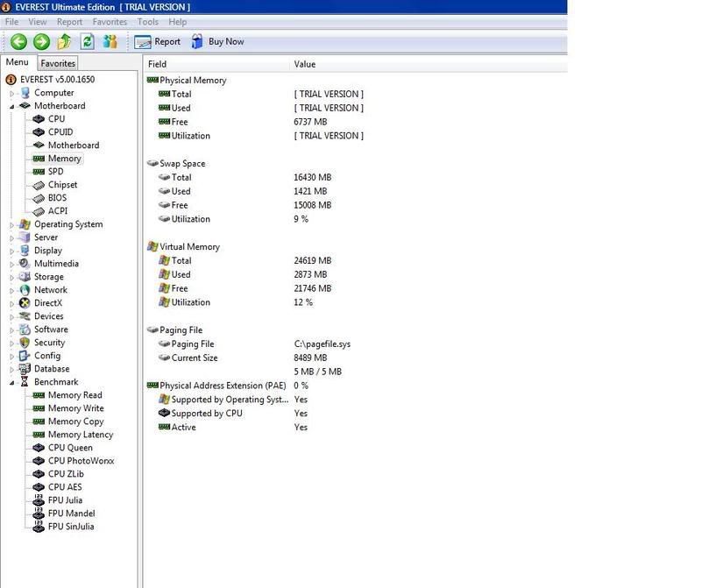Expand the Server tree node
The width and height of the screenshot is (701, 588).
12,237
